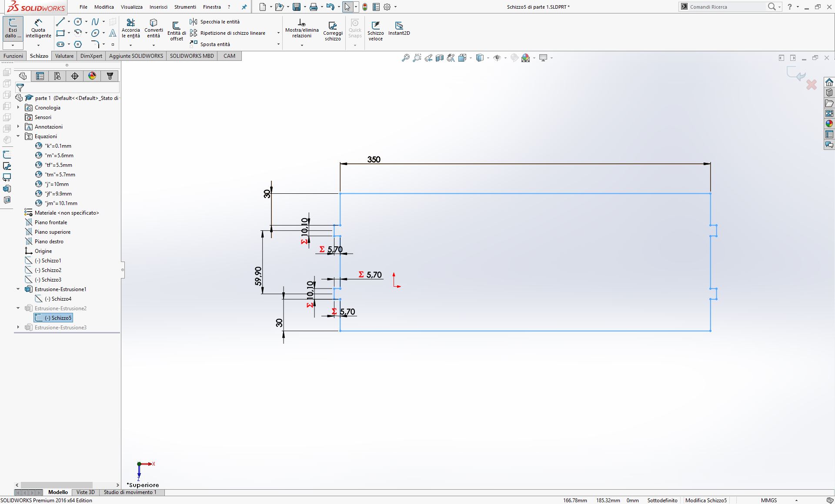Select the "jm"=10.1mm equation

pyautogui.click(x=57, y=203)
